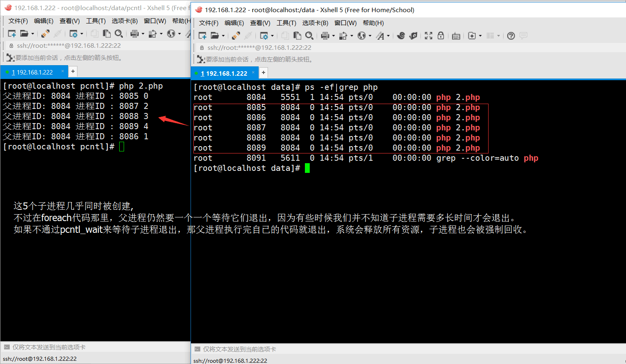Viewport: 626px width, 364px height.
Task: Expand the print dropdown arrow in left window
Action: (x=143, y=34)
